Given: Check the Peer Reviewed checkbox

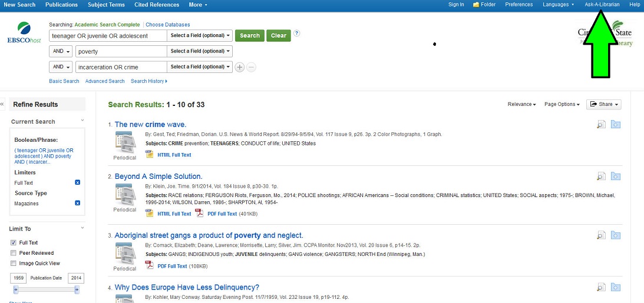Looking at the screenshot, I should [14, 253].
